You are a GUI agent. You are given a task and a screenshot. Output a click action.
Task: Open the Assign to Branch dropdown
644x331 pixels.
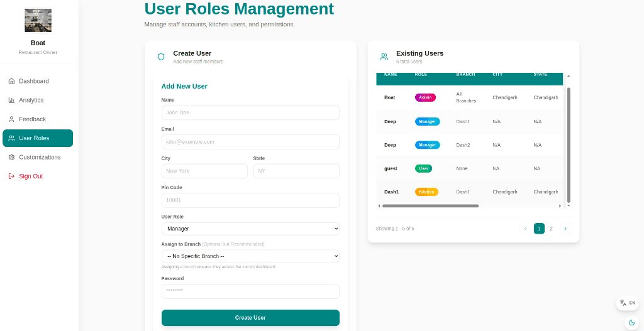point(250,256)
